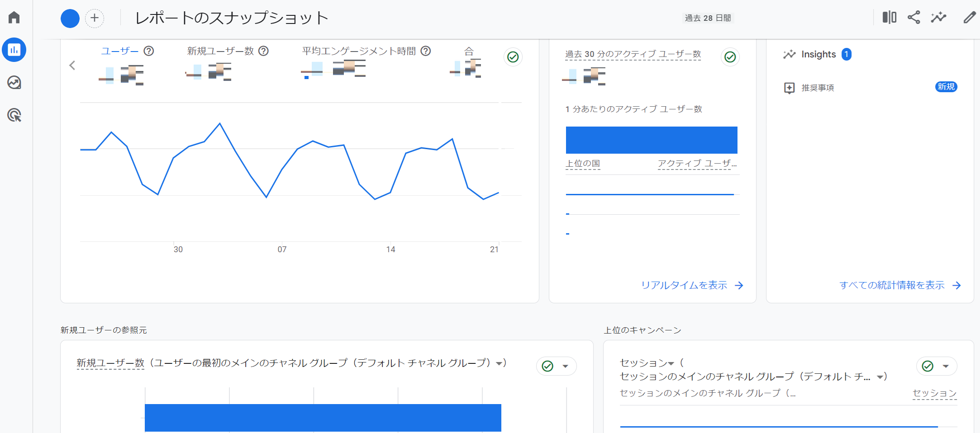Viewport: 980px width, 433px height.
Task: Select the 平均エンゲージメント時間 metric tab
Action: (x=359, y=51)
